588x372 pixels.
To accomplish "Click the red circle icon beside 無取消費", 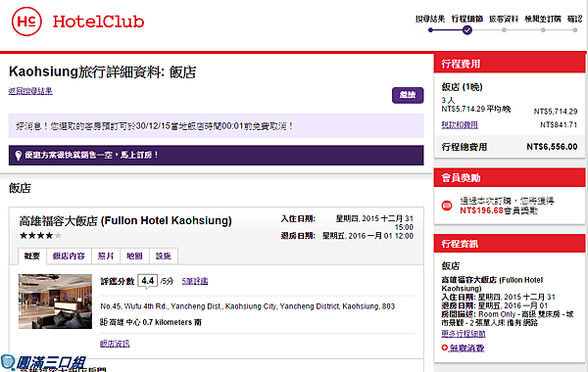I will click(444, 348).
